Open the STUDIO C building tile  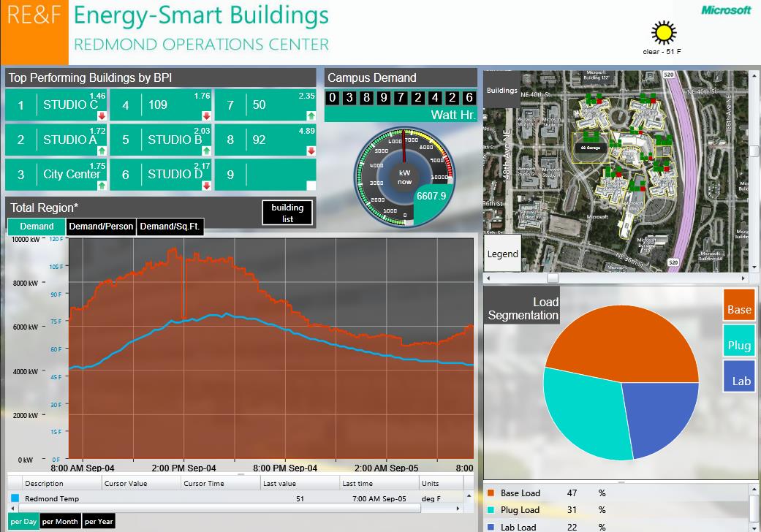56,104
